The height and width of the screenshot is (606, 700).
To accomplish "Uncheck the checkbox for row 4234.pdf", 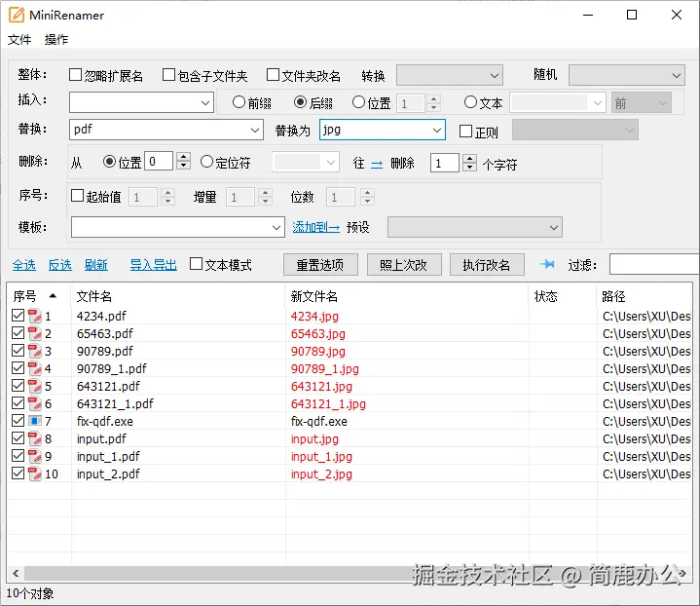I will tap(18, 316).
